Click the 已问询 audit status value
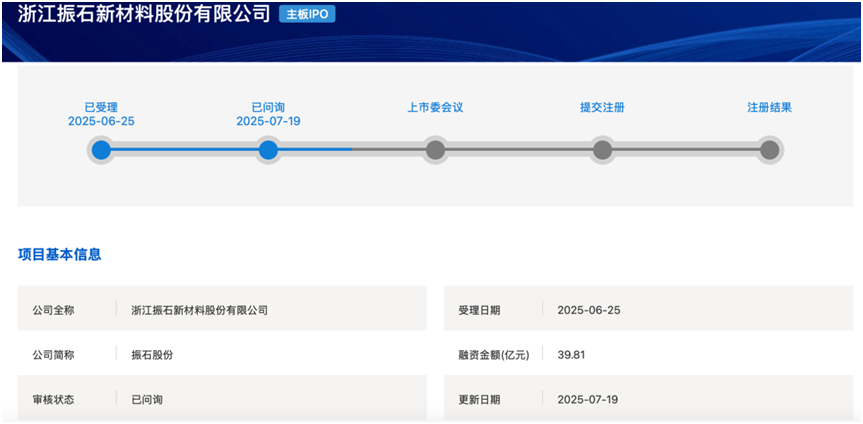Viewport: 863px width, 424px height. (147, 400)
